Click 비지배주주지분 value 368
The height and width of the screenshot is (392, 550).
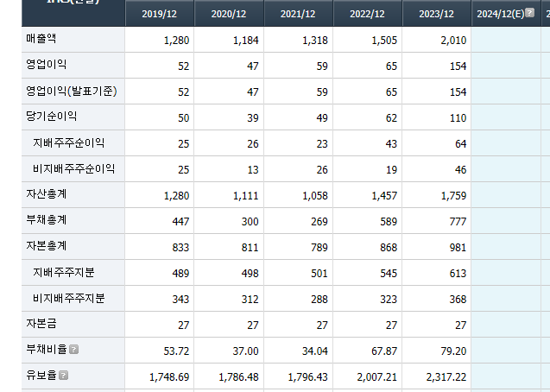point(458,300)
